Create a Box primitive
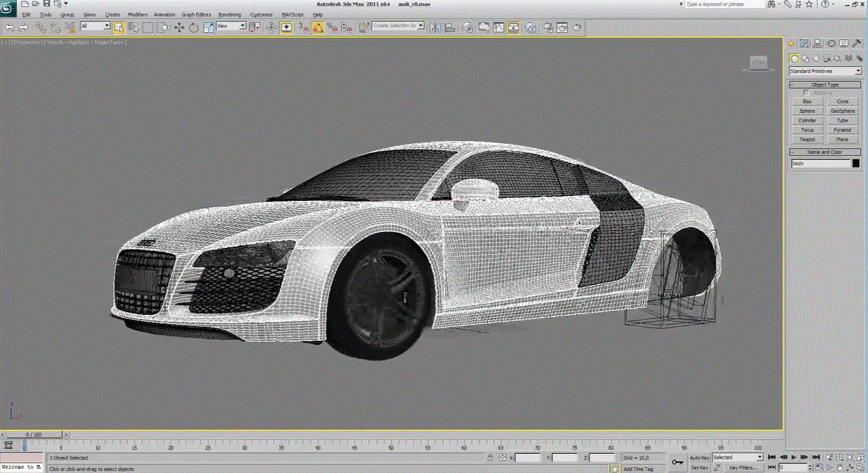 807,101
